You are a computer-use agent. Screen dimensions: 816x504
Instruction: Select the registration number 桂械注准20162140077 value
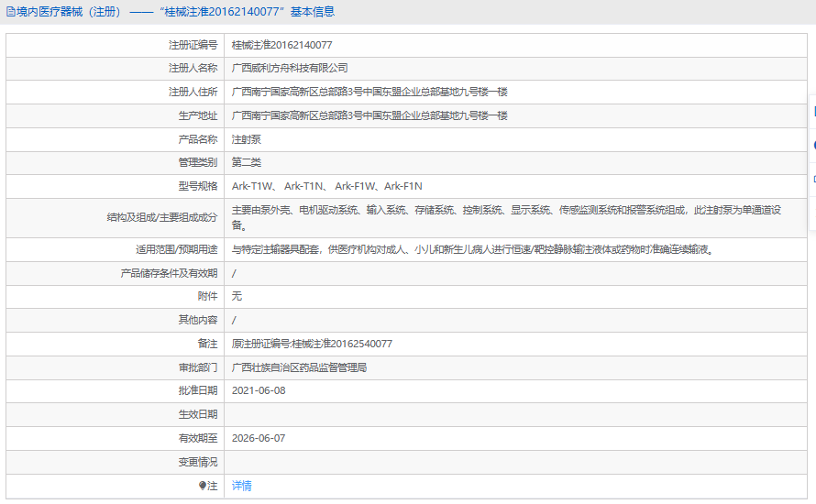(281, 45)
